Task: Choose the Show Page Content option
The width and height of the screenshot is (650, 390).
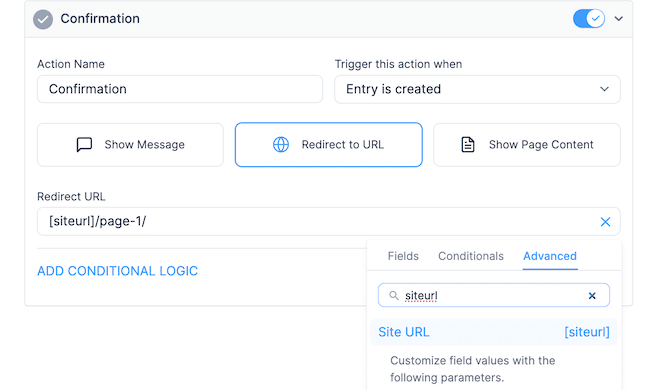Action: [x=526, y=145]
